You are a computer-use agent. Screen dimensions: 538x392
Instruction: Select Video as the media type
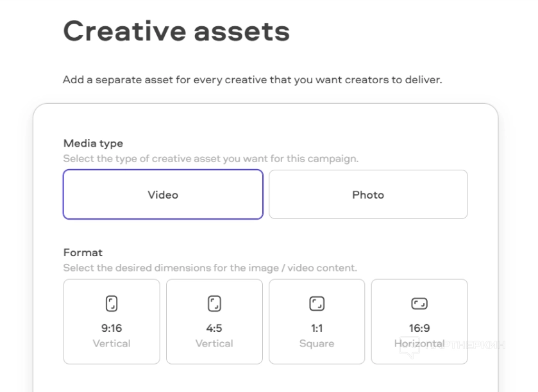point(163,195)
